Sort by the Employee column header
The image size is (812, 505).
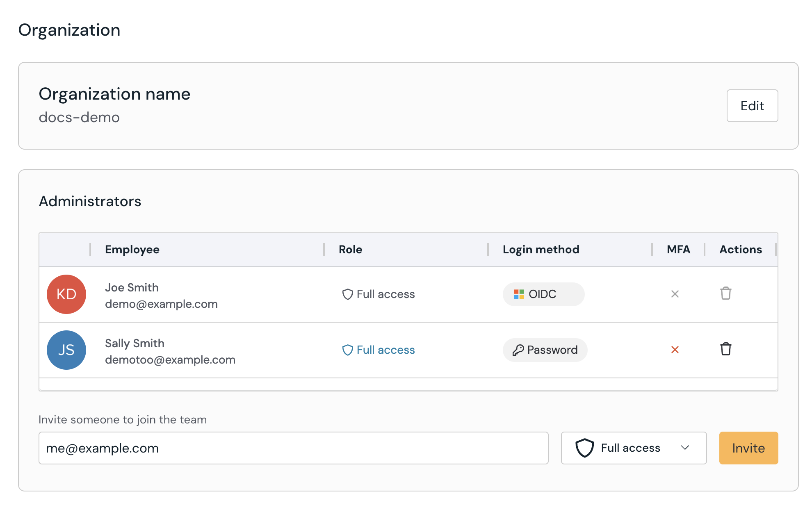(x=132, y=250)
